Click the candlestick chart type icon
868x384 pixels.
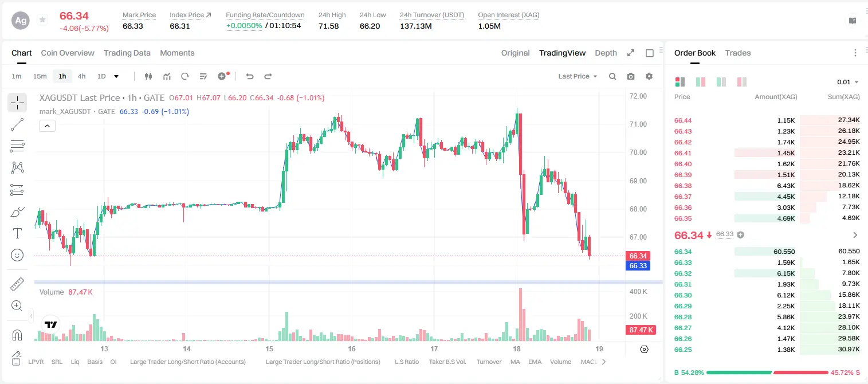(x=148, y=76)
